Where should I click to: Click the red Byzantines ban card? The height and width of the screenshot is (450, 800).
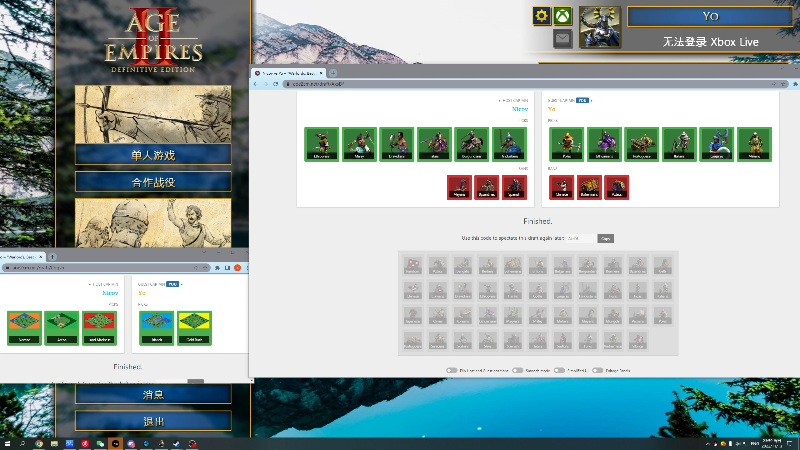486,187
